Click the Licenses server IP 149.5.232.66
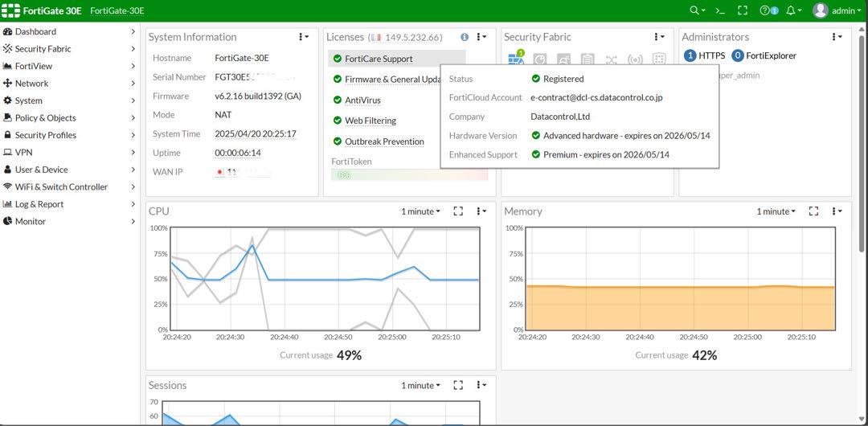The image size is (868, 426). tap(414, 37)
